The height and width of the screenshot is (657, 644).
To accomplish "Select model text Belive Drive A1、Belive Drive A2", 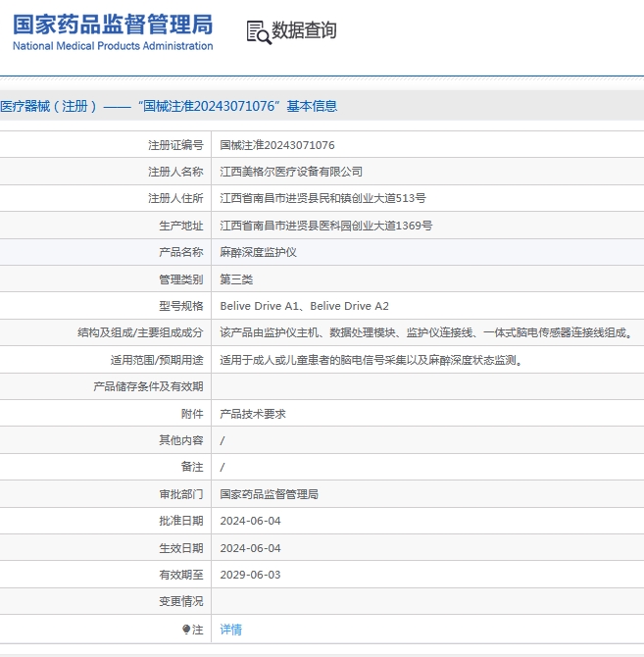I will click(x=305, y=306).
